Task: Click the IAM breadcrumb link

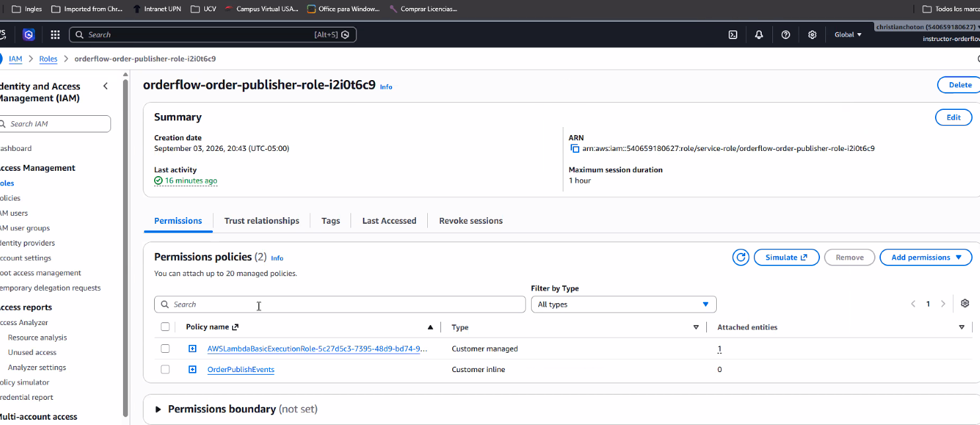Action: coord(15,59)
